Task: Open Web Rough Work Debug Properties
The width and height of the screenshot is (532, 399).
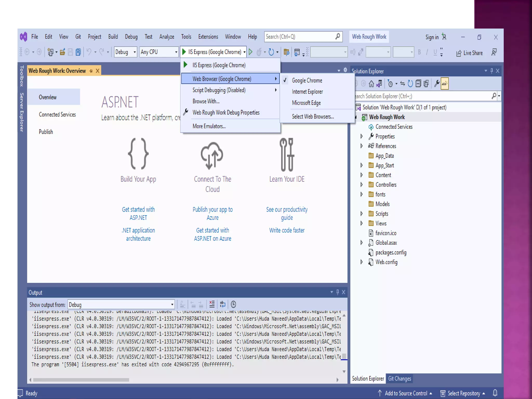Action: click(x=226, y=112)
